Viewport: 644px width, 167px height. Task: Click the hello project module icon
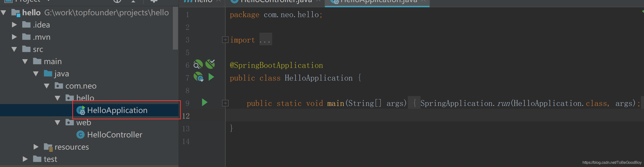[x=16, y=13]
